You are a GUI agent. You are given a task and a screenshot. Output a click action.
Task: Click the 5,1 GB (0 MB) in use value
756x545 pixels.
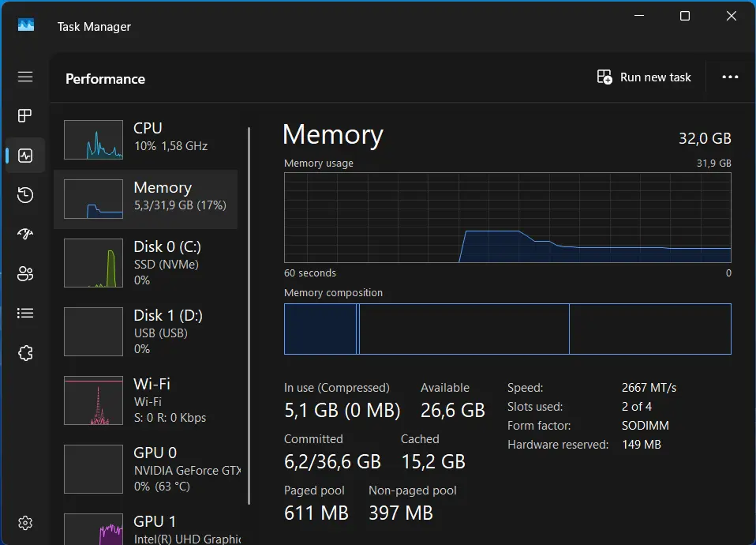(x=342, y=410)
